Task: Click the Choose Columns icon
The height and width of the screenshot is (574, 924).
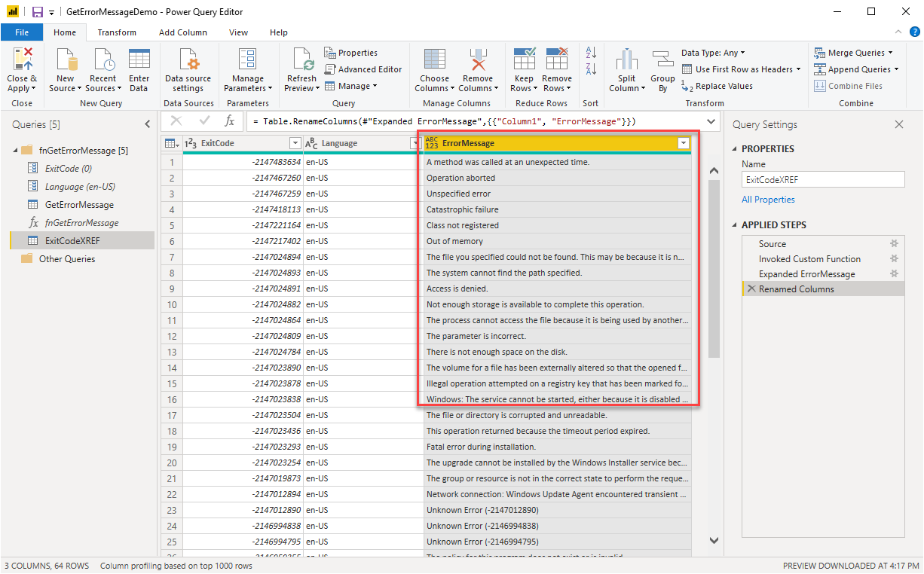Action: pos(434,60)
